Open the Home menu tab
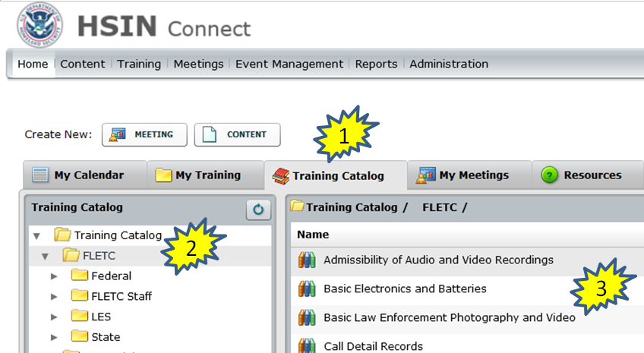The width and height of the screenshot is (644, 353). click(x=33, y=64)
